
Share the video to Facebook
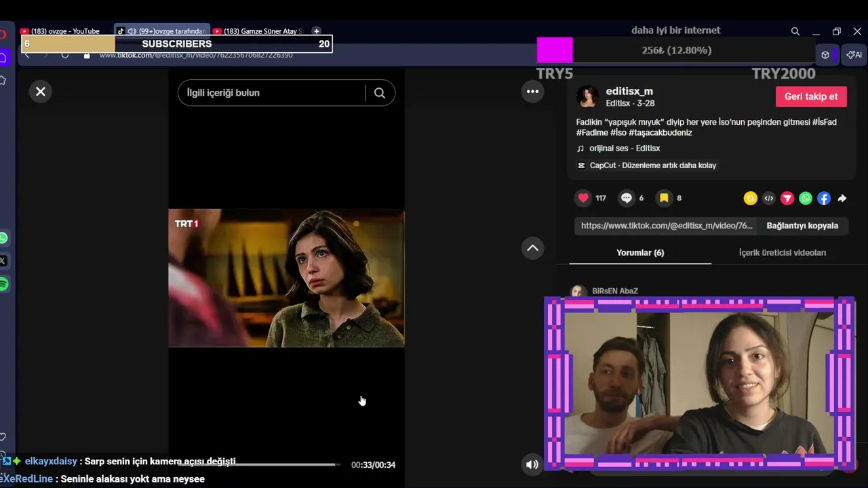(x=823, y=199)
